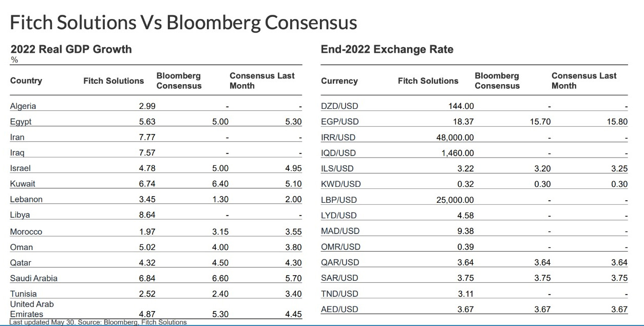This screenshot has width=644, height=326.
Task: Select Kuwait's Bloomberg Consensus value 6.40
Action: click(x=220, y=184)
